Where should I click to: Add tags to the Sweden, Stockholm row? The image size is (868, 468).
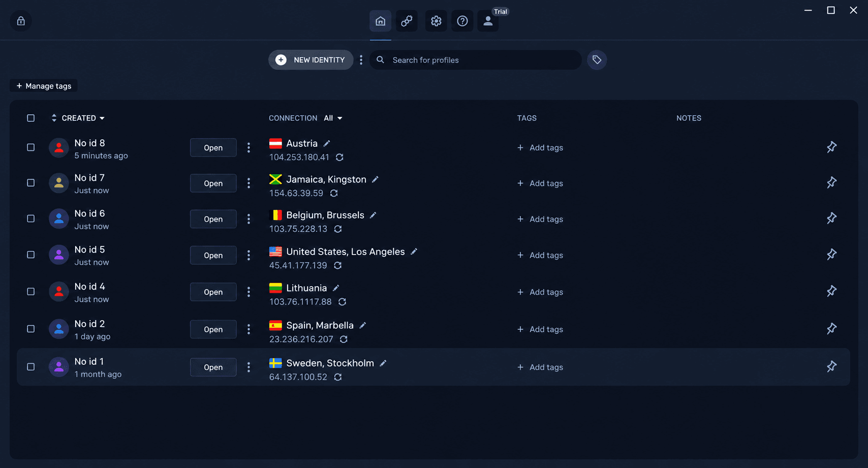540,367
